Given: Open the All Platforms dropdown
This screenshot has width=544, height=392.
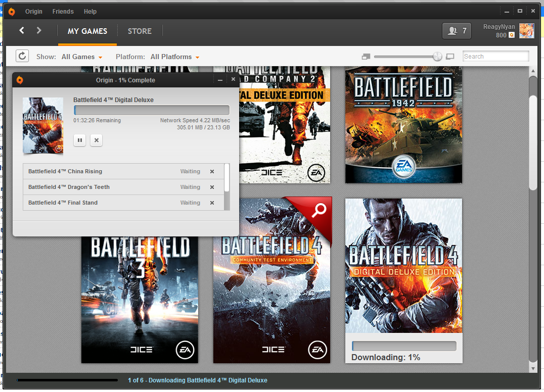Looking at the screenshot, I should click(175, 57).
